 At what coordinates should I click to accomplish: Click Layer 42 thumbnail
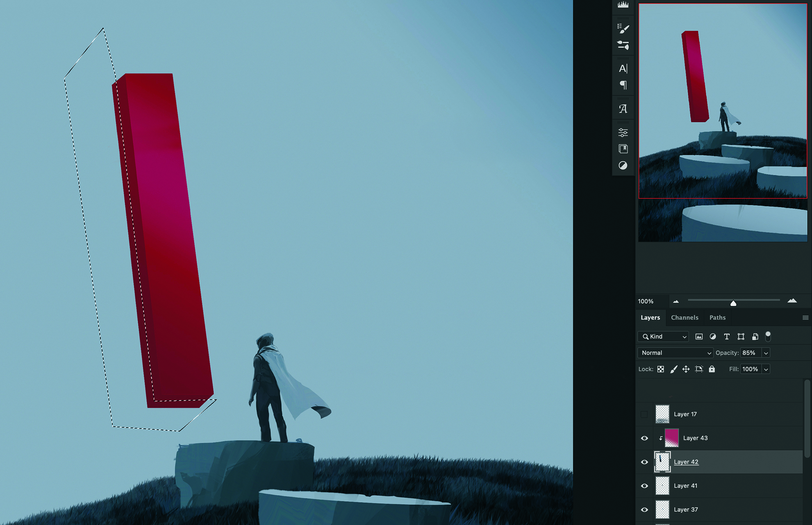point(662,462)
